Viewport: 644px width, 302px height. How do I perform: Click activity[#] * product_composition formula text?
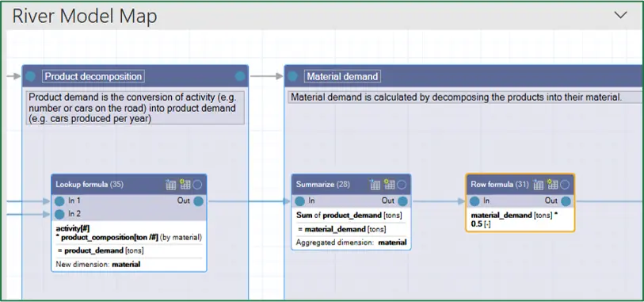tap(129, 233)
